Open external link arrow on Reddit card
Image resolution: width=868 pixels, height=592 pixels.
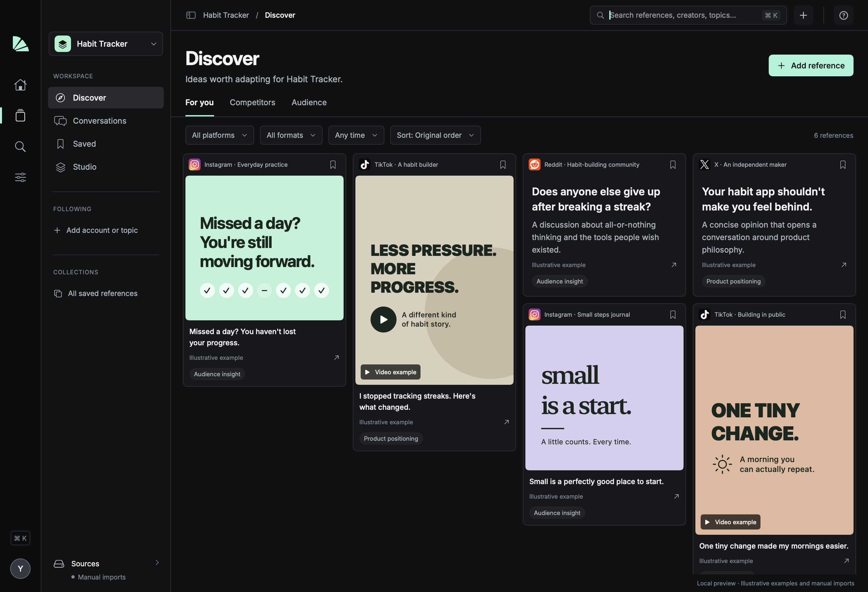point(674,265)
